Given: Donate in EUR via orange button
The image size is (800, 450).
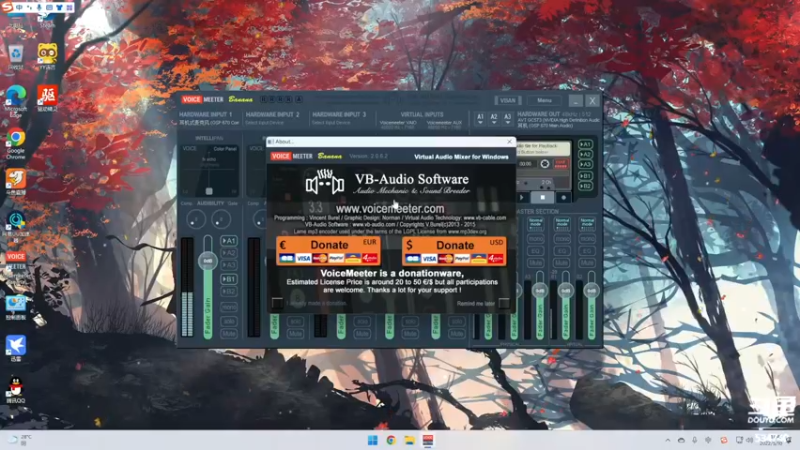Looking at the screenshot, I should click(x=329, y=251).
